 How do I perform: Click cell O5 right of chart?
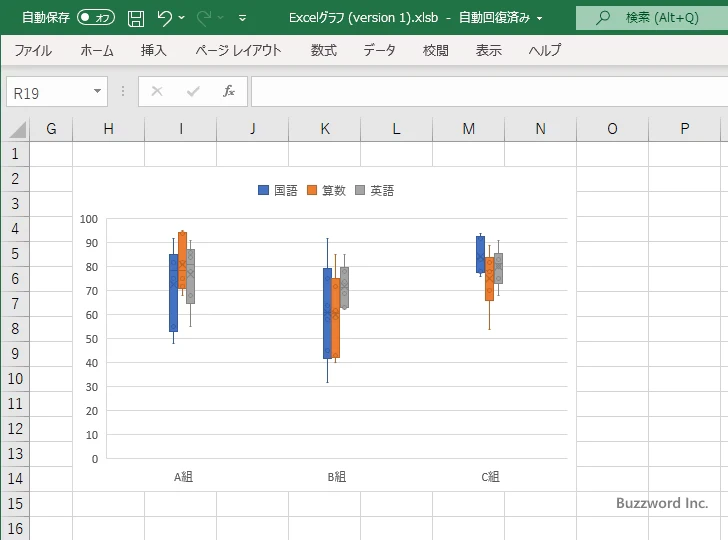pos(612,254)
